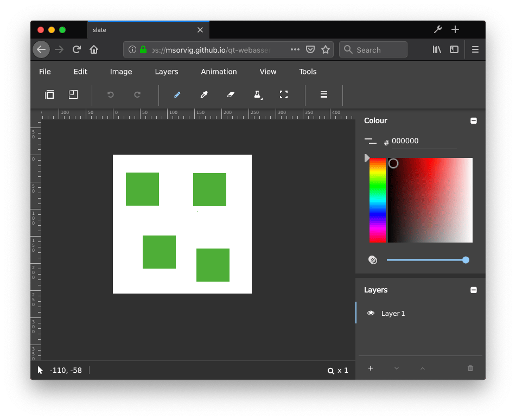
Task: Click the move layer up chevron
Action: coord(423,368)
